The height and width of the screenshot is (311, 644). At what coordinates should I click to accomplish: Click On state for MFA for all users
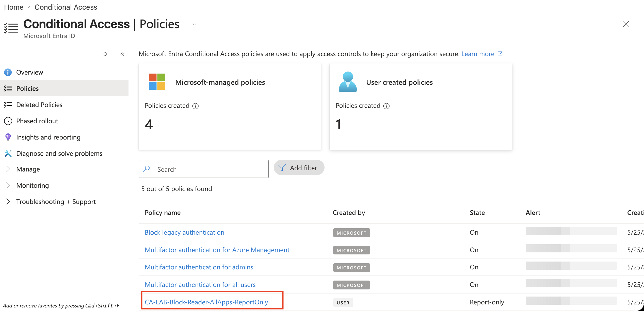(474, 285)
